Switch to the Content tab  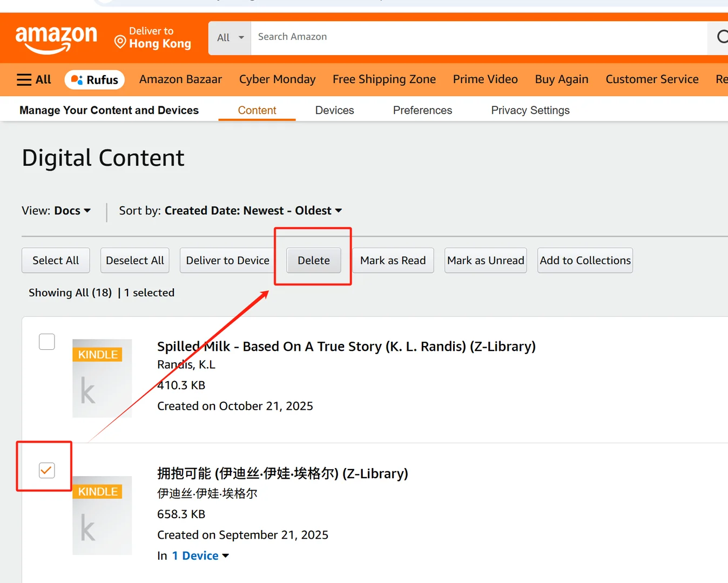pyautogui.click(x=257, y=110)
